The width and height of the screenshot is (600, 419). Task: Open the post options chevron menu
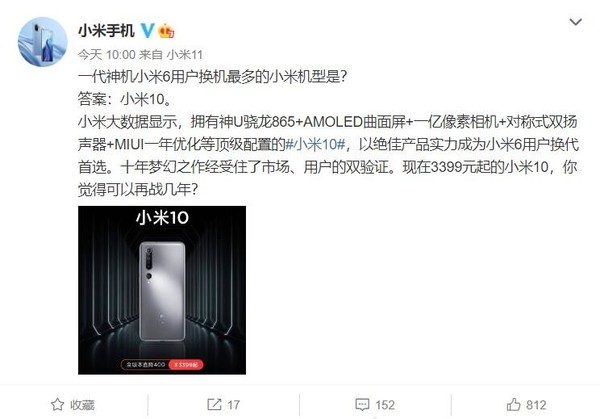click(x=575, y=22)
